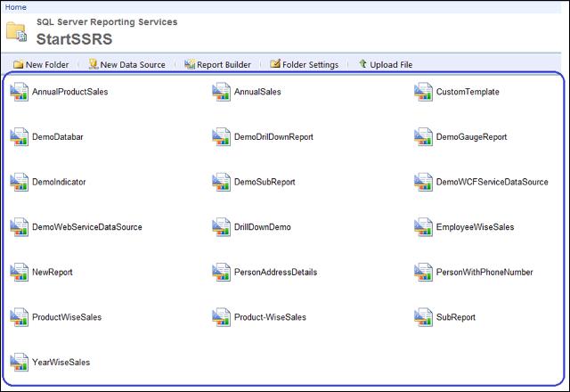Click the New Folder toolbar icon
Viewport: 570px width, 392px height.
(18, 64)
